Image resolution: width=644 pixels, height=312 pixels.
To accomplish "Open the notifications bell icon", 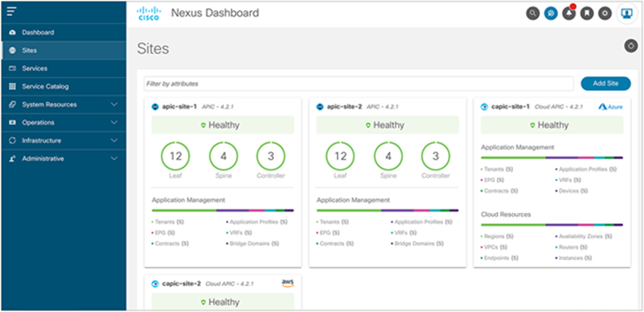I will pyautogui.click(x=569, y=13).
